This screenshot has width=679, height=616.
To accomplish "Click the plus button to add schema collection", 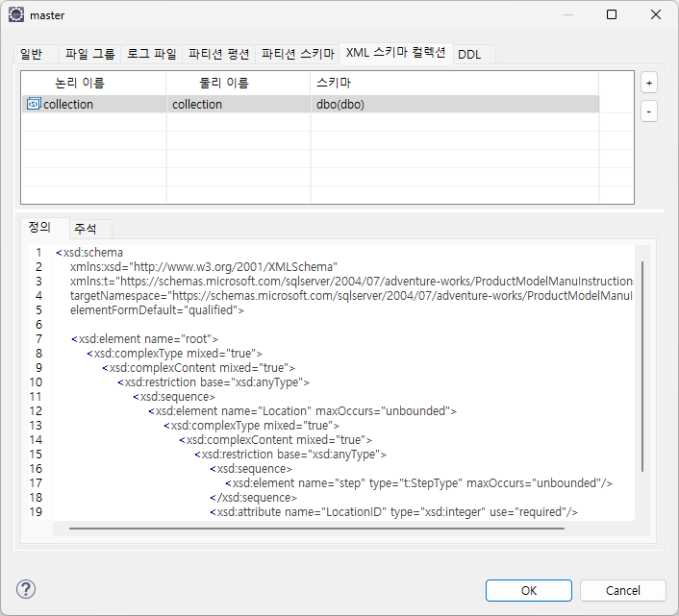I will (649, 83).
